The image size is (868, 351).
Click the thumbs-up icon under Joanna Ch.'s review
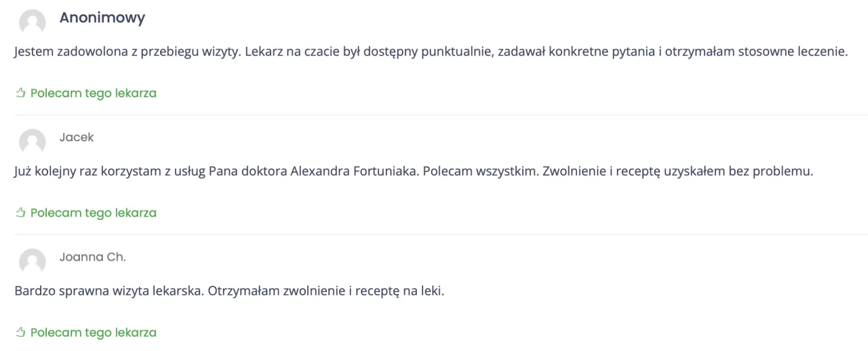coord(20,333)
